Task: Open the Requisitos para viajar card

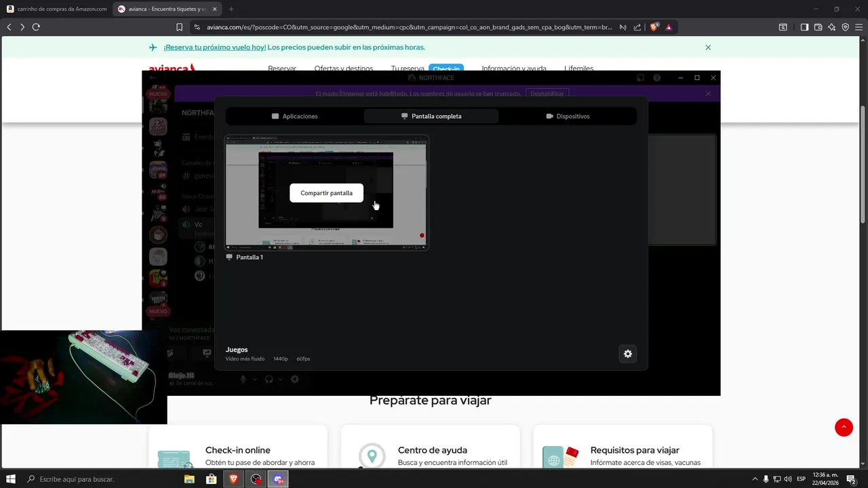Action: pyautogui.click(x=623, y=447)
